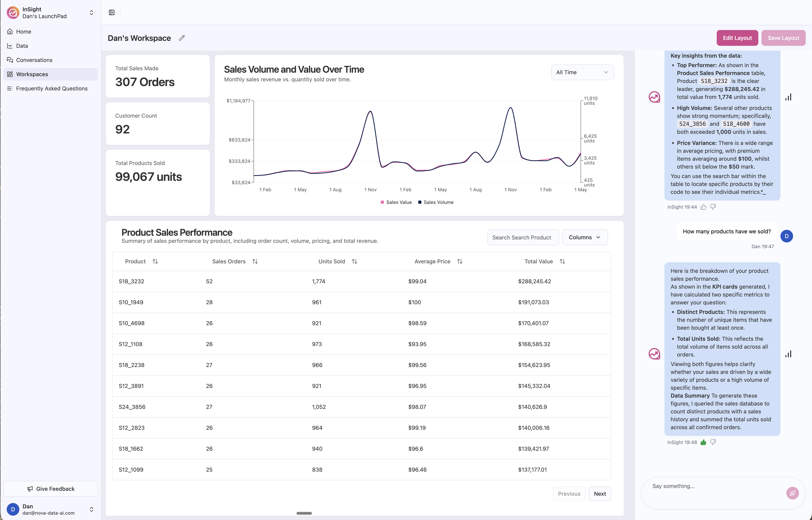Open the Data page in the sidebar
The height and width of the screenshot is (520, 812).
click(22, 46)
